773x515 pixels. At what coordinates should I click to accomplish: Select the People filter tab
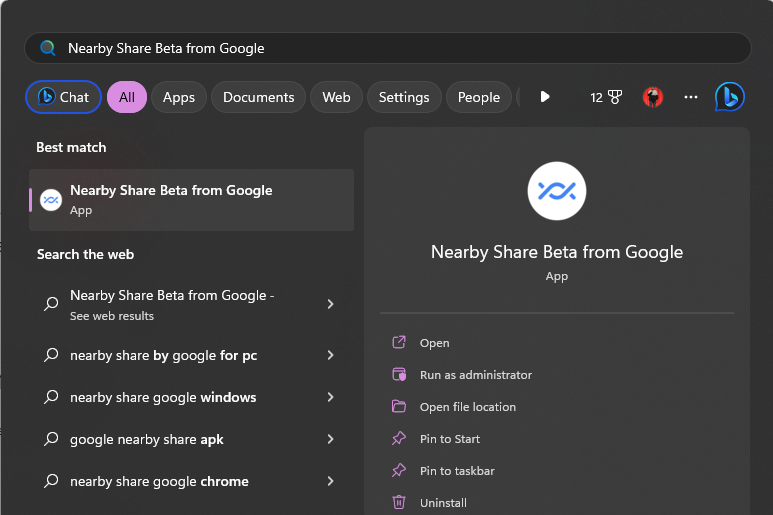tap(478, 97)
